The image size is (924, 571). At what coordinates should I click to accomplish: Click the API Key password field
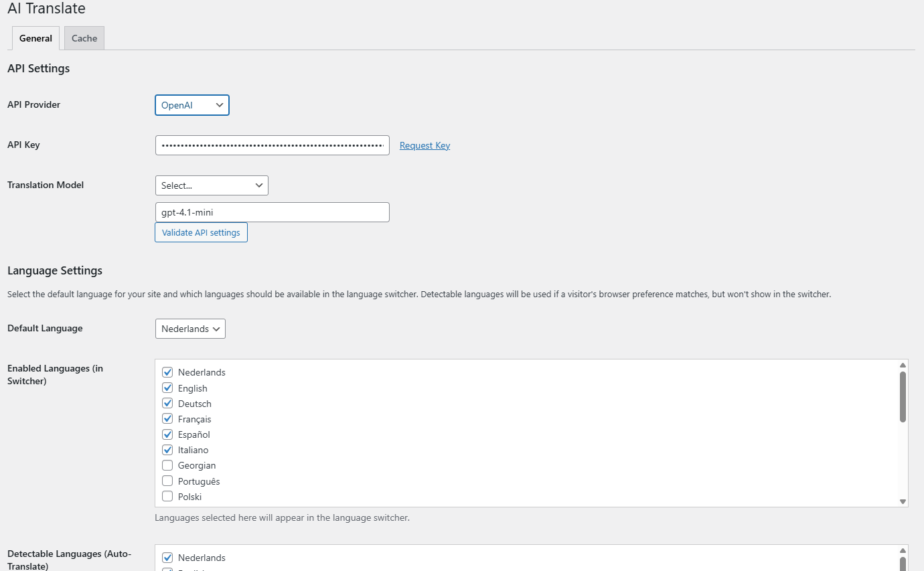tap(272, 145)
